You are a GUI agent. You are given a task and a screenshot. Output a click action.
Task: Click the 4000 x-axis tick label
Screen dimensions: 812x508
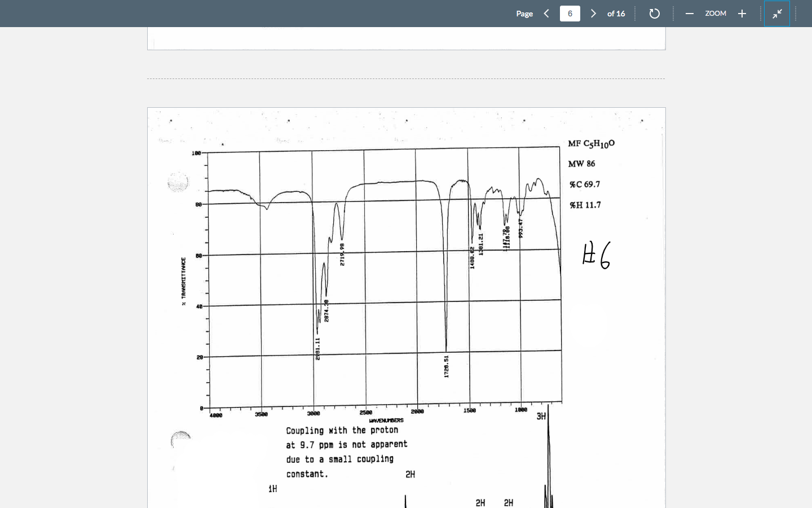pos(215,415)
